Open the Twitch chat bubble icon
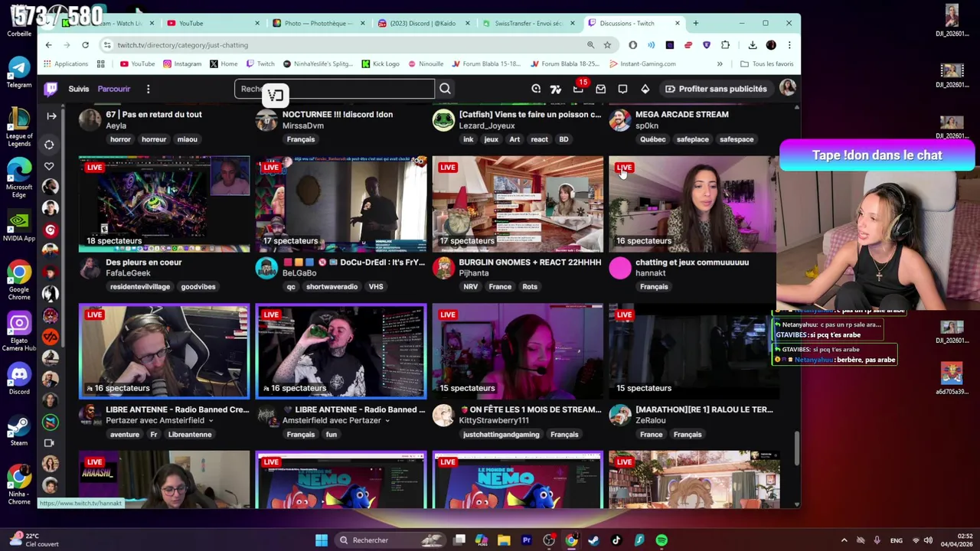Image resolution: width=980 pixels, height=551 pixels. 622,89
